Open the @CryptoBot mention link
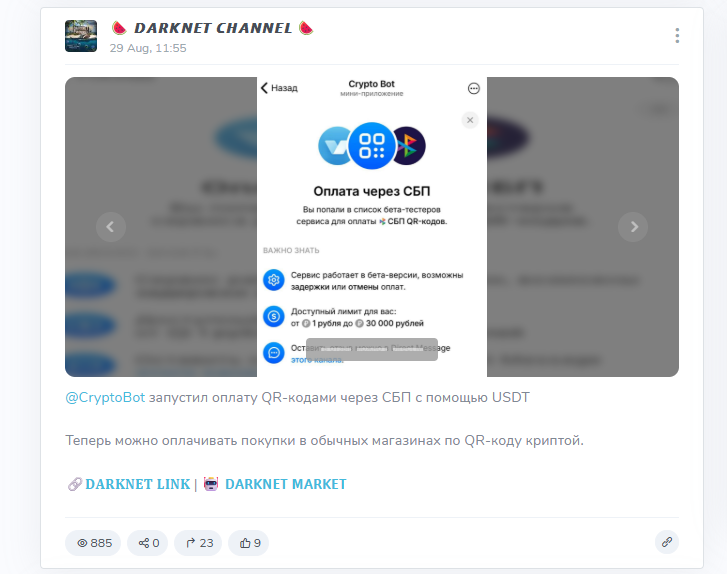 (105, 398)
